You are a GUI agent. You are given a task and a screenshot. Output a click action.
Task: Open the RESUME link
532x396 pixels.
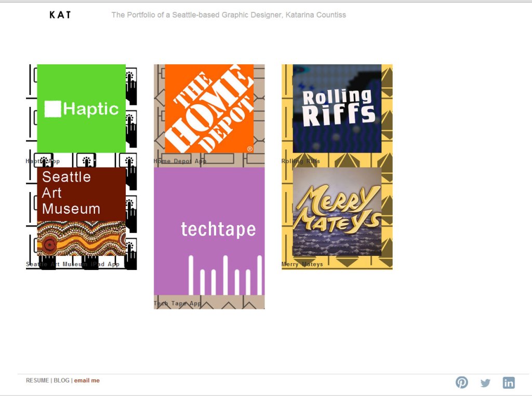(x=37, y=380)
